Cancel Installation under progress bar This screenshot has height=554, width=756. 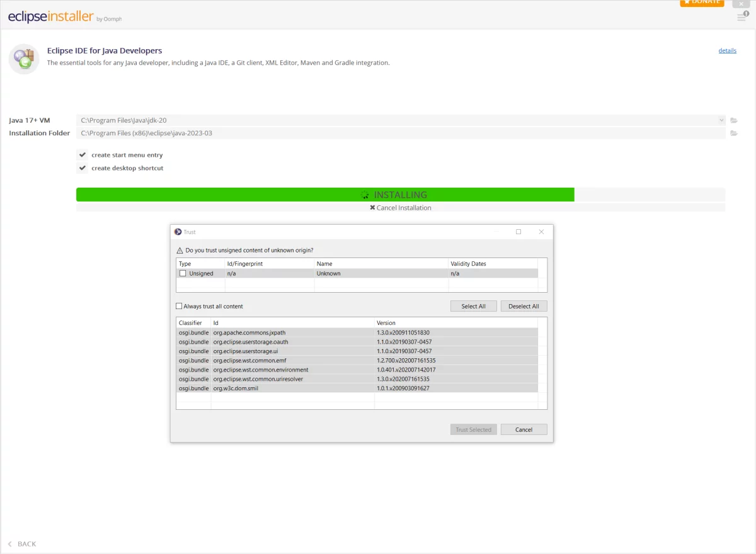tap(401, 208)
